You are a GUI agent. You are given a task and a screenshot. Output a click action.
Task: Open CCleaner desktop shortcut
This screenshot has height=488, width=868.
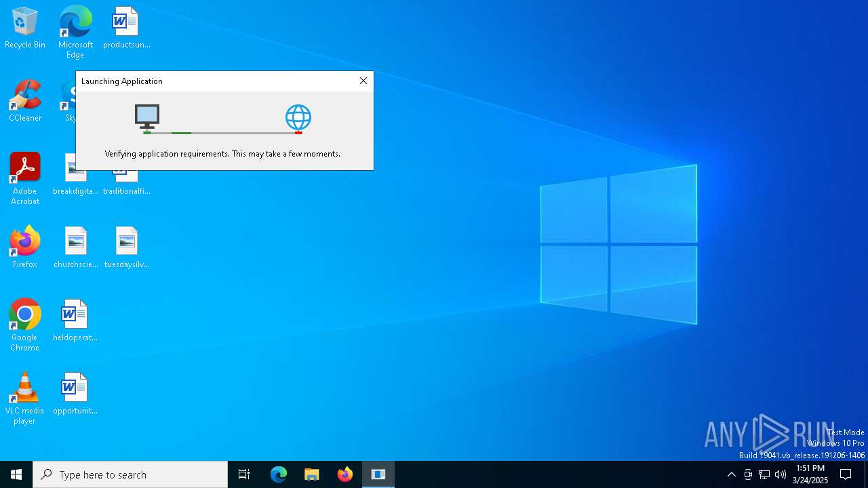(x=25, y=102)
